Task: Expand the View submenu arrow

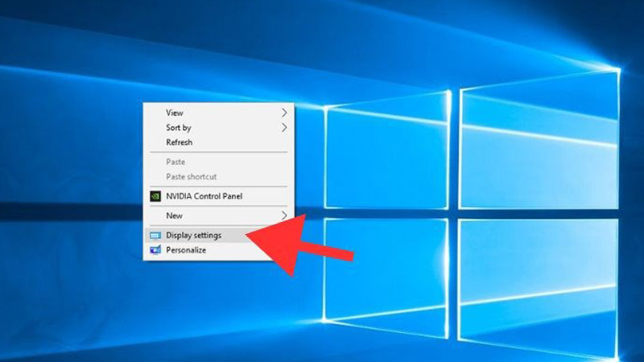Action: pos(284,113)
